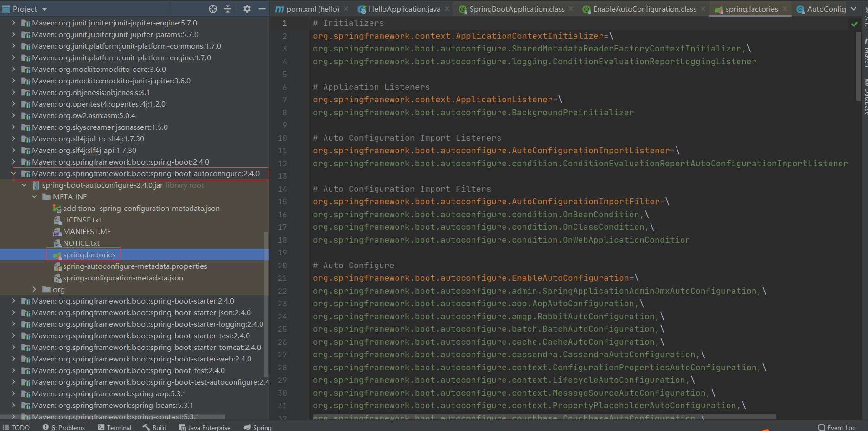Image resolution: width=868 pixels, height=431 pixels.
Task: Click line 21 EnableAutoConfiguration key
Action: pyautogui.click(x=471, y=278)
